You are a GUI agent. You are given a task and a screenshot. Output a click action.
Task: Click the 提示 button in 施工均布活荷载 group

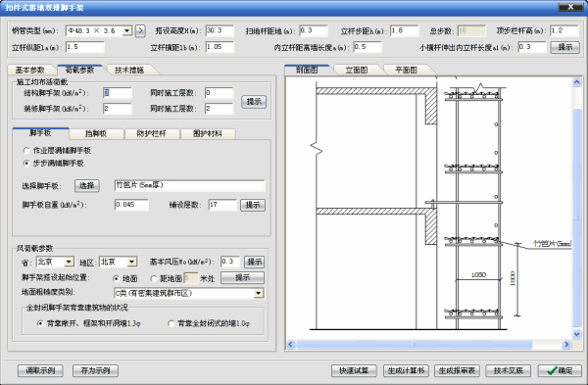[254, 102]
